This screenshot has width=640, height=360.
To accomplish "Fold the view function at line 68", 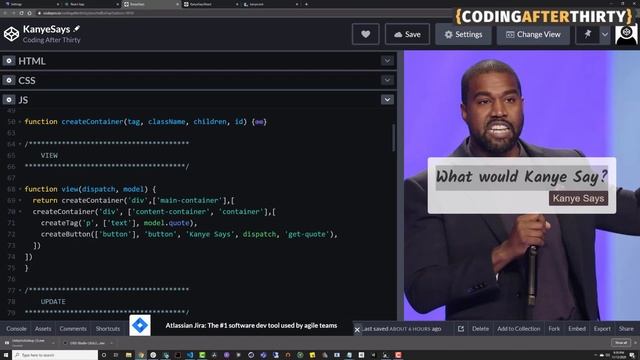I will click(20, 189).
